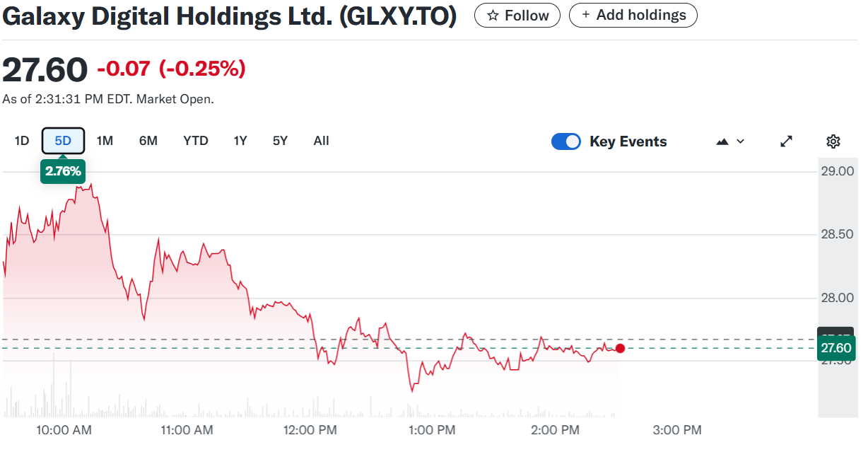Image resolution: width=868 pixels, height=452 pixels.
Task: Click the red current price dot
Action: pyautogui.click(x=620, y=348)
